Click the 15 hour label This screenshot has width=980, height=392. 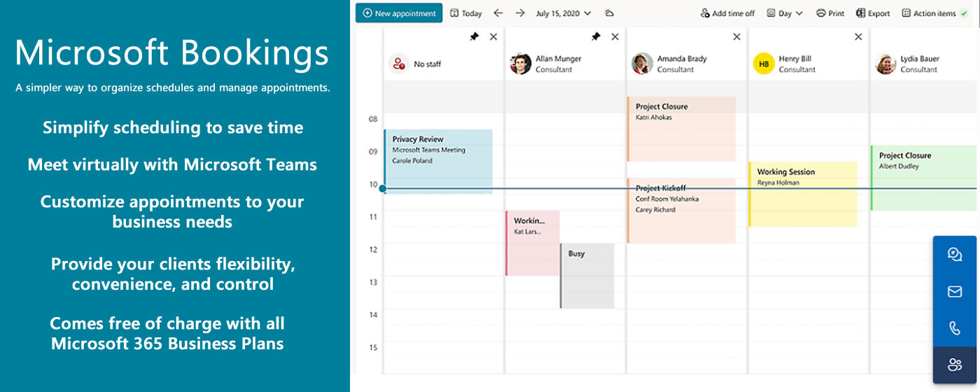point(373,348)
